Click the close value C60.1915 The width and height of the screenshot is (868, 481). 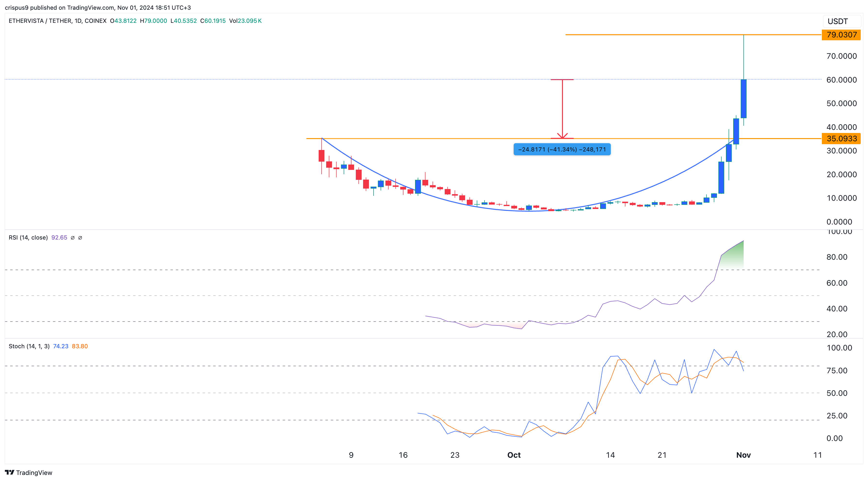coord(213,21)
